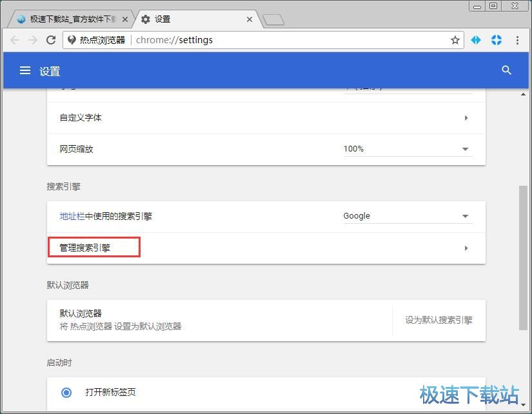
Task: Click the page scrollbar thumb
Action: [x=523, y=258]
